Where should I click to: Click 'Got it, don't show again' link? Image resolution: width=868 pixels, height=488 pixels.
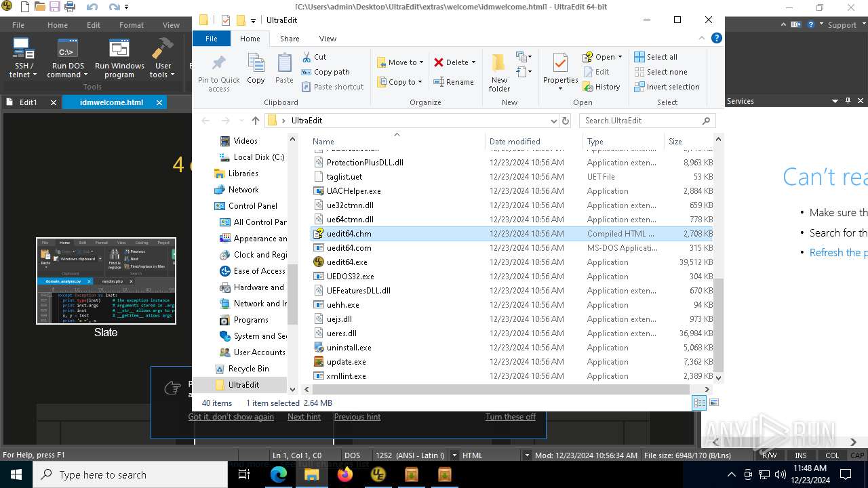[231, 417]
